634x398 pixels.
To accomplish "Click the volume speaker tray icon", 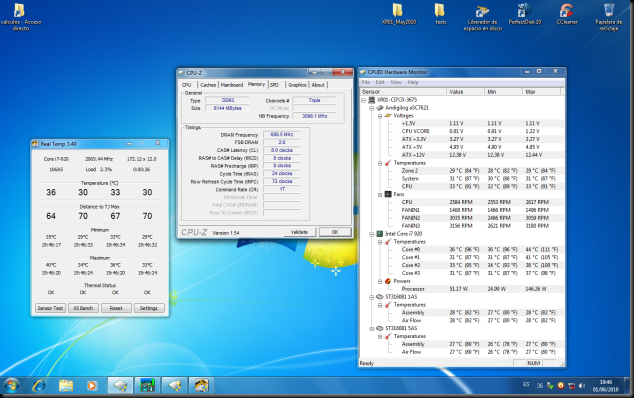I will pyautogui.click(x=581, y=386).
